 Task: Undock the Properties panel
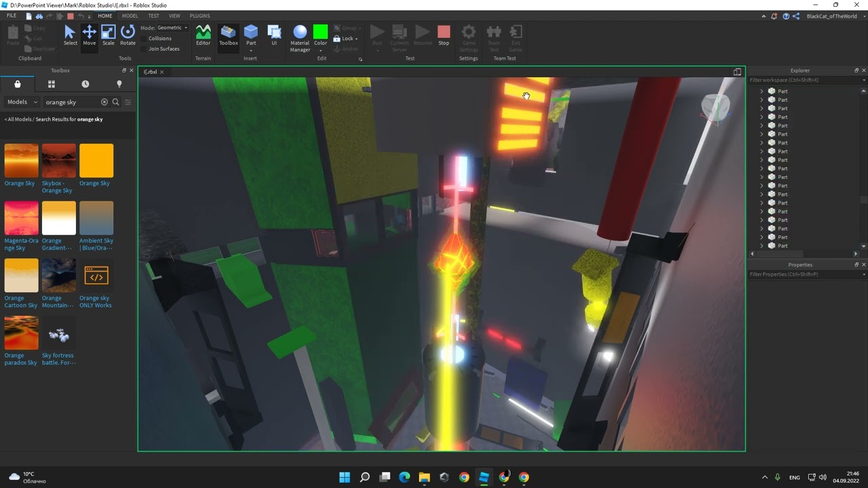click(856, 265)
